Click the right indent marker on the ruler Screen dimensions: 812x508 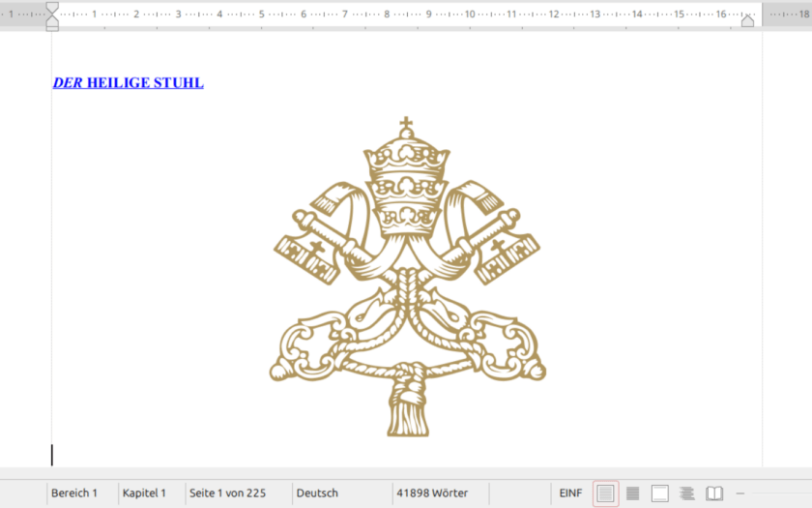point(747,20)
